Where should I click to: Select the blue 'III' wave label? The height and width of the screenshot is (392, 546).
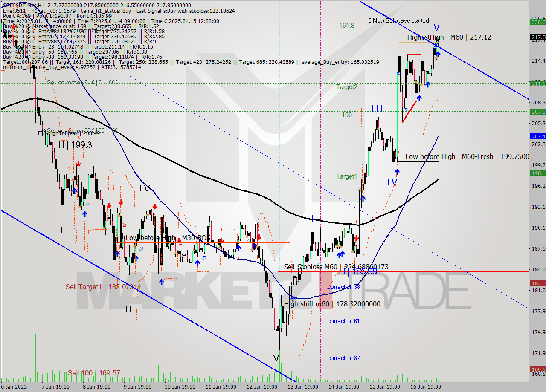click(377, 109)
